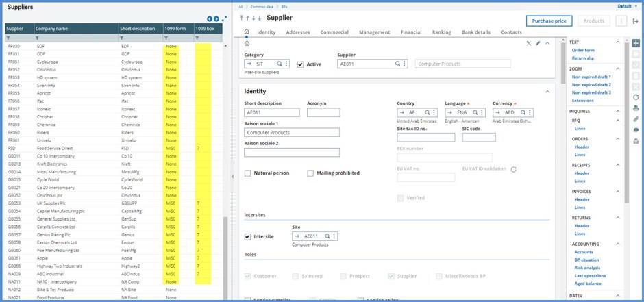Viewport: 644px width, 302px height.
Task: Go to the first supplier record arrow
Action: 241,18
